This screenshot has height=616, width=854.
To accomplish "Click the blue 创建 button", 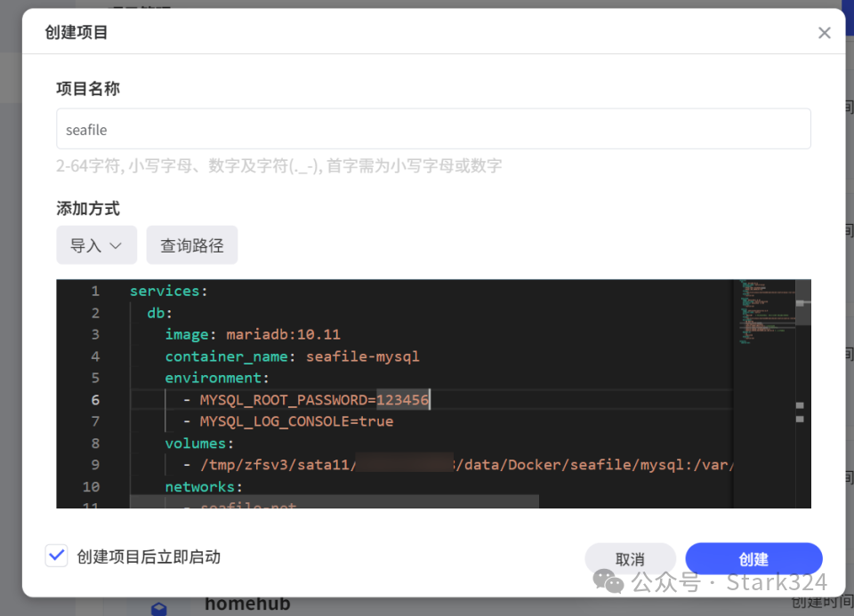I will pos(753,559).
